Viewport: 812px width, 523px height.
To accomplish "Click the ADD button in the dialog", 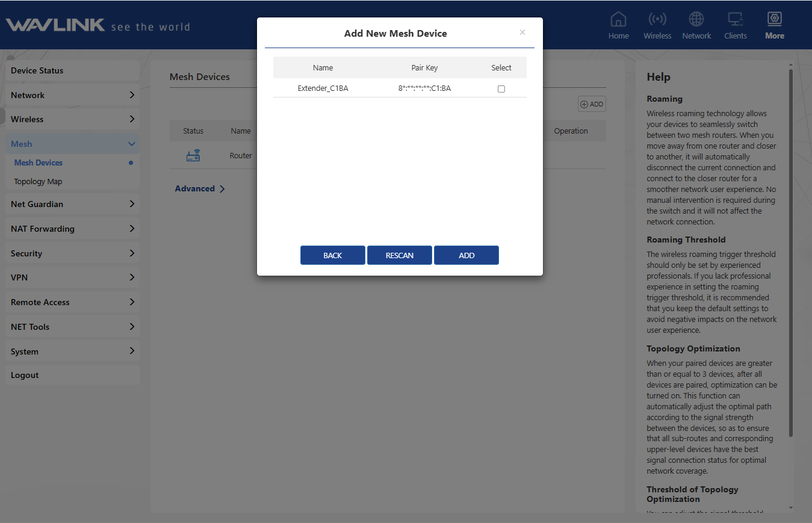I will (x=466, y=255).
